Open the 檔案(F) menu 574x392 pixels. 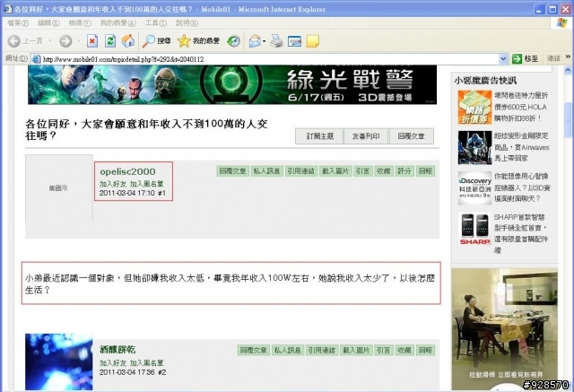[18, 23]
